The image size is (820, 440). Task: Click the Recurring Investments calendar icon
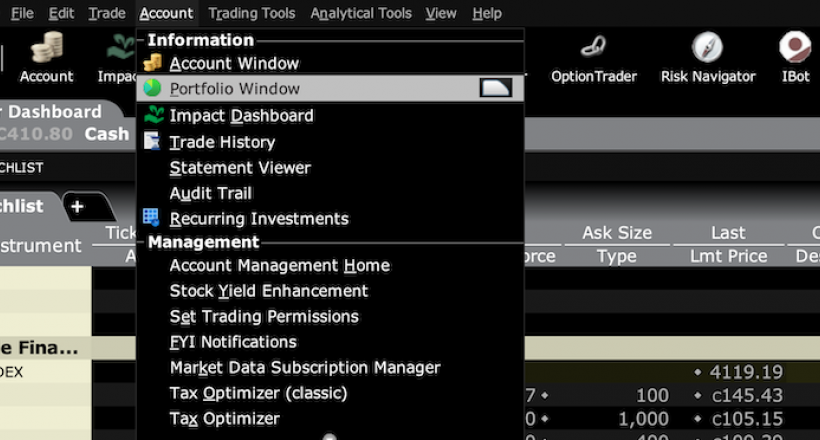(152, 218)
